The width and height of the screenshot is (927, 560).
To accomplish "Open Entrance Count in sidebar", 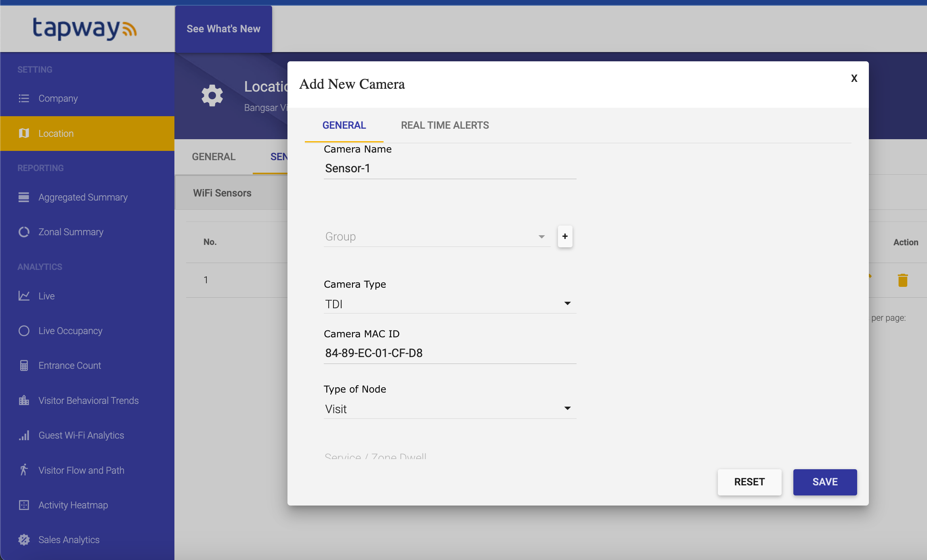I will pos(69,366).
